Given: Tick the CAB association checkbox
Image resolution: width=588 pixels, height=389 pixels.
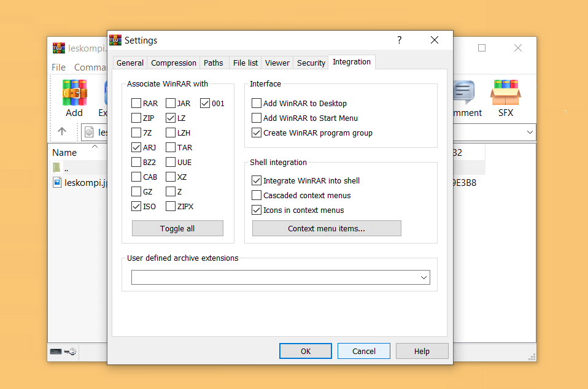Looking at the screenshot, I should (136, 177).
